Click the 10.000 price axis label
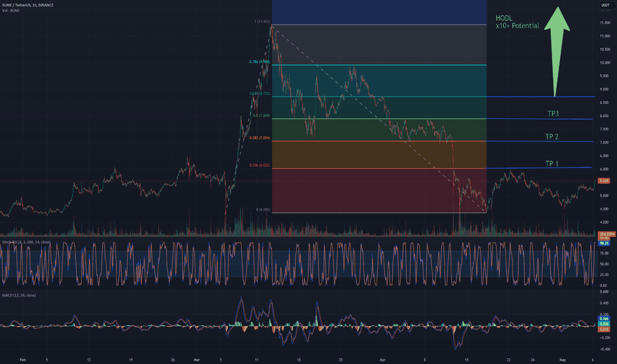This screenshot has width=617, height=364. click(x=605, y=63)
